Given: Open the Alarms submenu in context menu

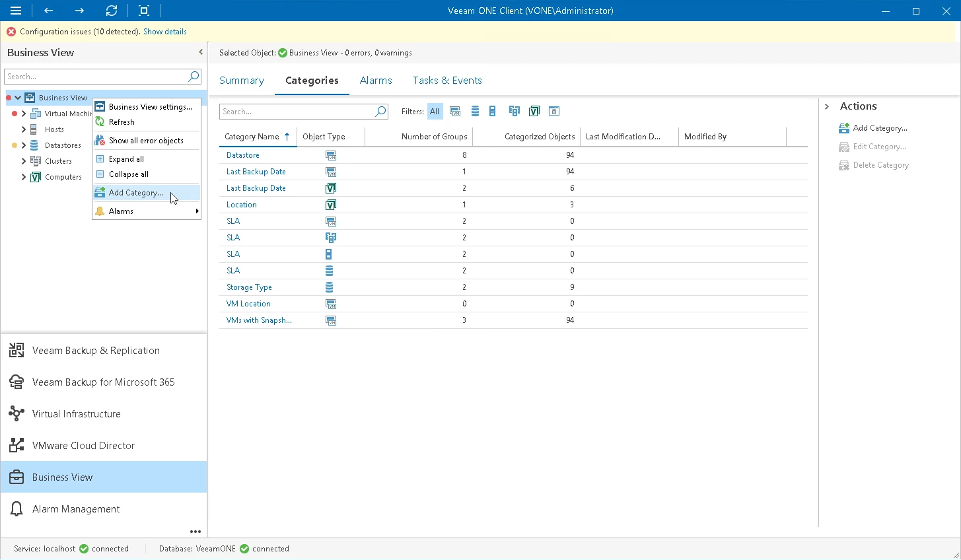Looking at the screenshot, I should pos(147,211).
